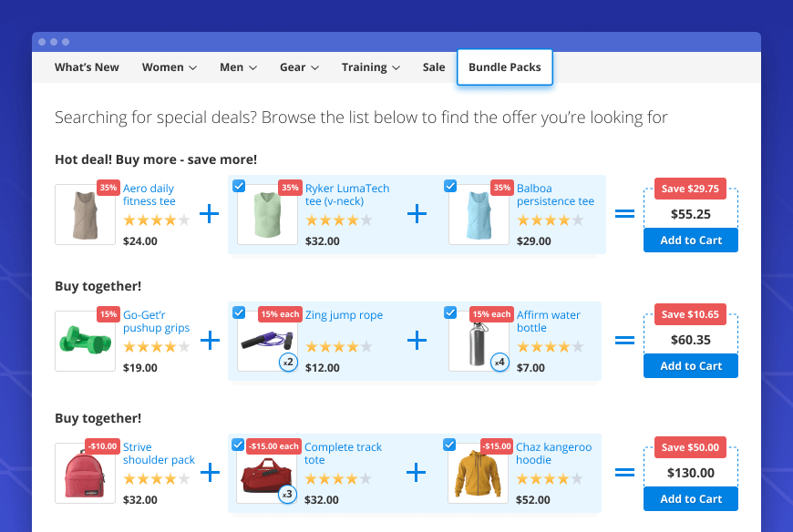Screen dimensions: 793x532
Task: Uncheck the Ryker LumaTech tee checkbox
Action: click(x=239, y=185)
